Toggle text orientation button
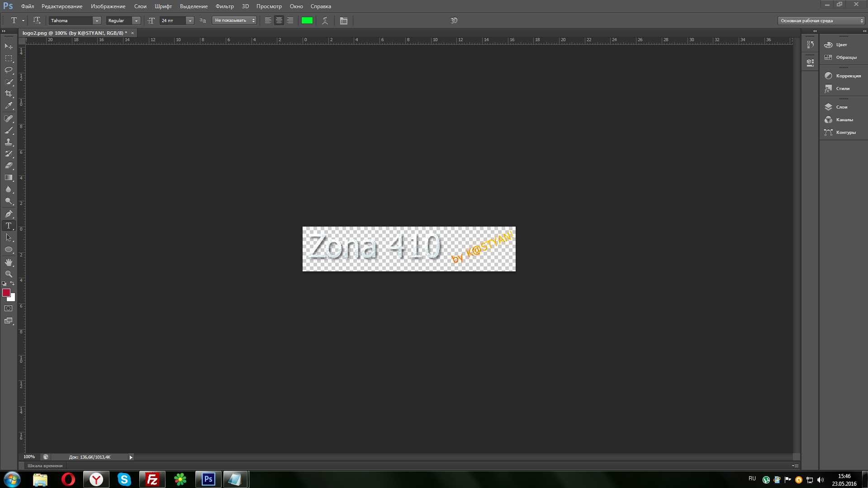The image size is (868, 488). pos(37,20)
